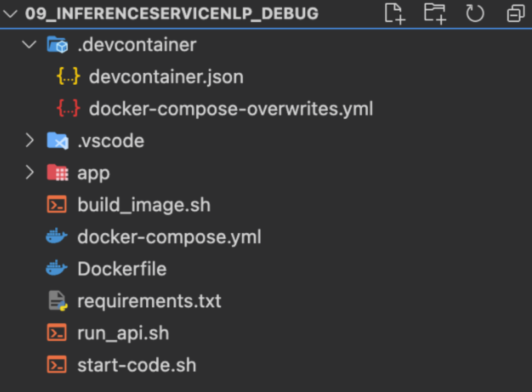Click the yellow braces icon for devcontainer.json
The height and width of the screenshot is (392, 532).
68,76
